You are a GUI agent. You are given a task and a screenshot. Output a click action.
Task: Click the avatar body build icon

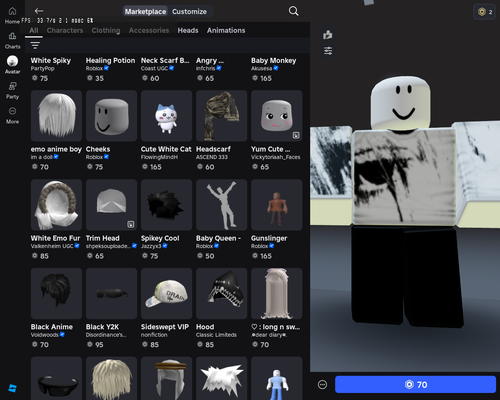pyautogui.click(x=328, y=34)
